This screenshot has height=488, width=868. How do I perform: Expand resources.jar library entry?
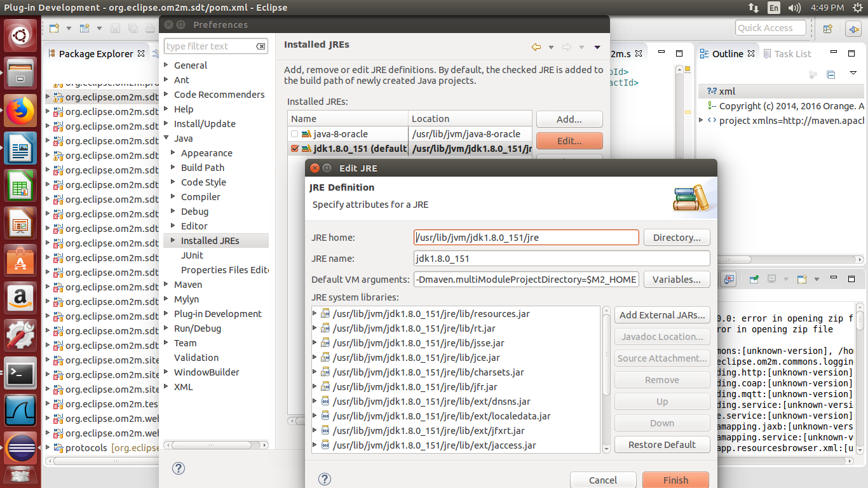click(x=315, y=313)
